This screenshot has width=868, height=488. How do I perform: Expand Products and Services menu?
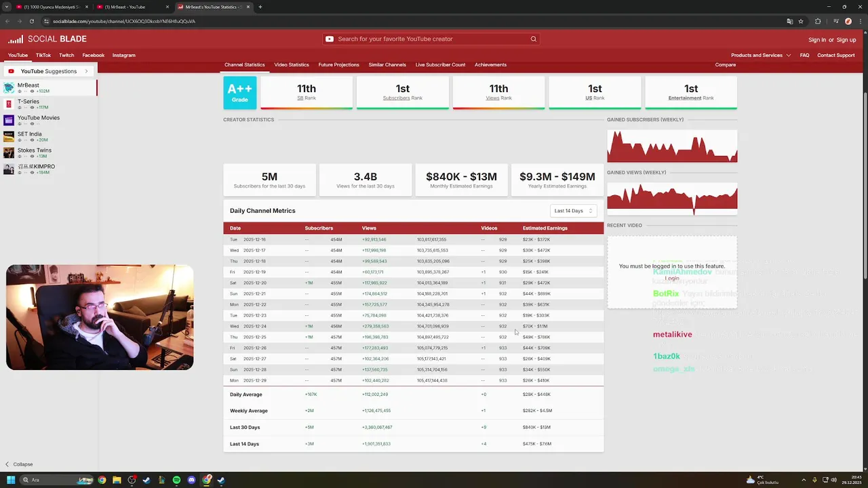point(761,55)
